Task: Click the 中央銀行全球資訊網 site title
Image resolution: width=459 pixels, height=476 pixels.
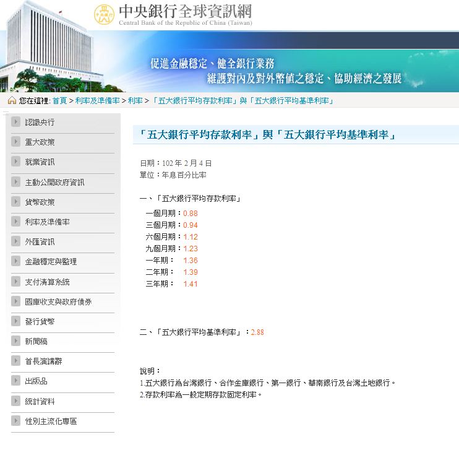Action: tap(185, 12)
